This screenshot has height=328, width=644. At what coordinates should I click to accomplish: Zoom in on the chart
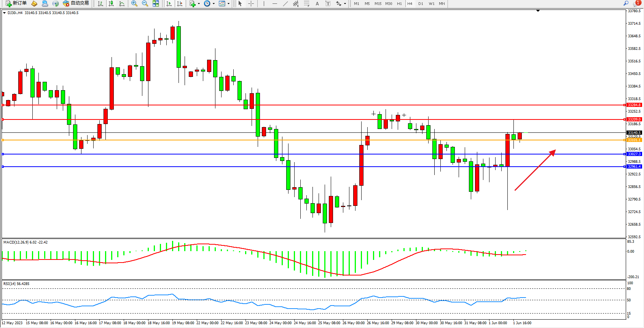pyautogui.click(x=134, y=3)
